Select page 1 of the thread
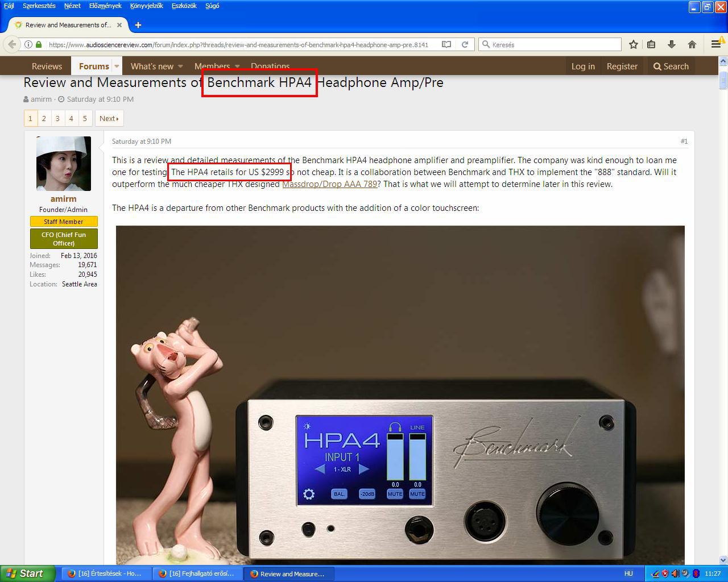Screen dimensions: 728x582 [x=30, y=118]
